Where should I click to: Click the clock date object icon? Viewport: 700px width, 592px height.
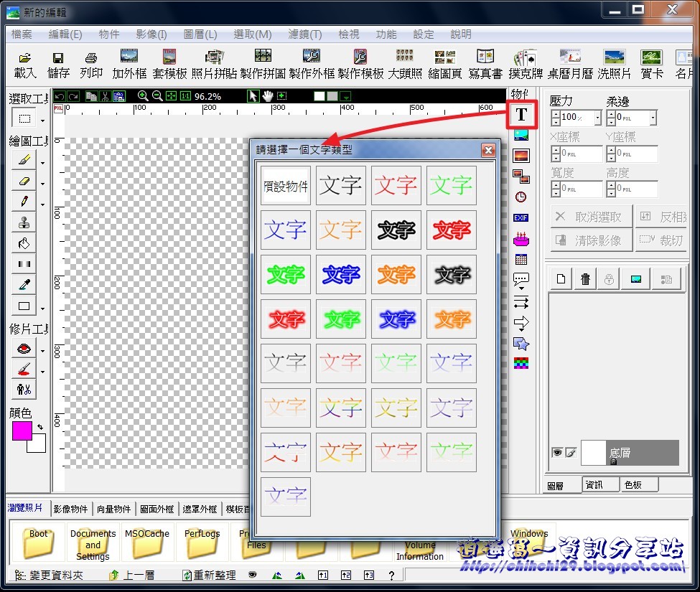521,197
